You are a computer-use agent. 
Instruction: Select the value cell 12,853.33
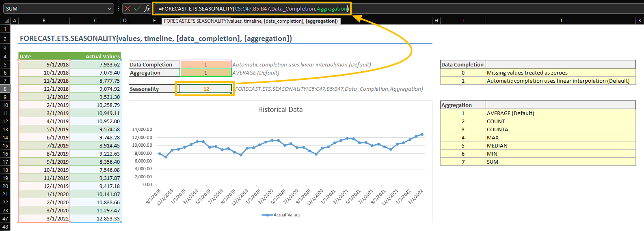coord(95,218)
